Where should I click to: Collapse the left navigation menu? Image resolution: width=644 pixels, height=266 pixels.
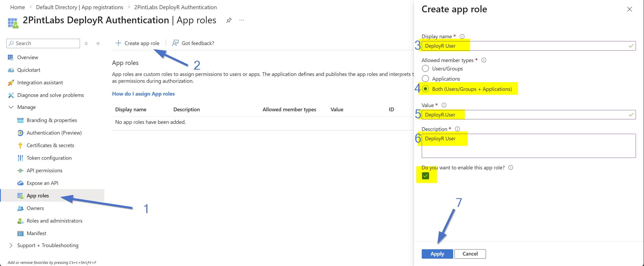coord(98,43)
